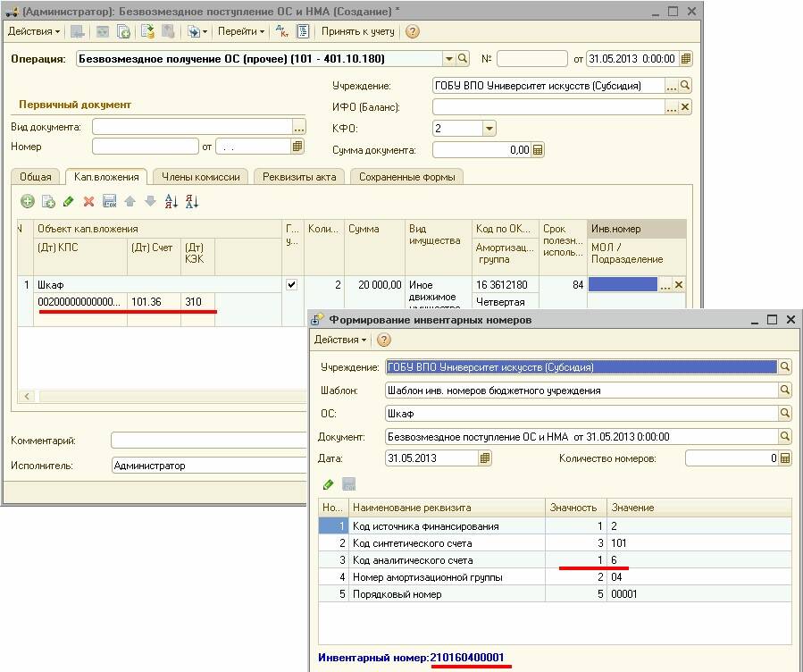Click the document number № field
This screenshot has width=803, height=672.
pyautogui.click(x=532, y=59)
